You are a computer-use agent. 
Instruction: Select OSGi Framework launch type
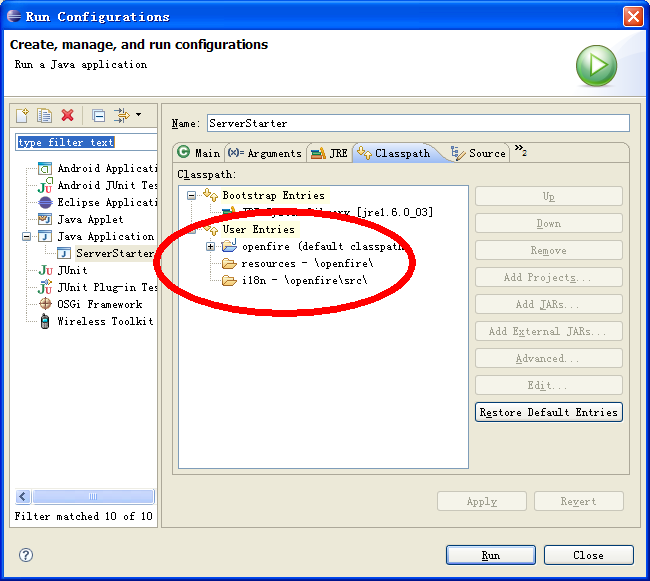[x=99, y=304]
